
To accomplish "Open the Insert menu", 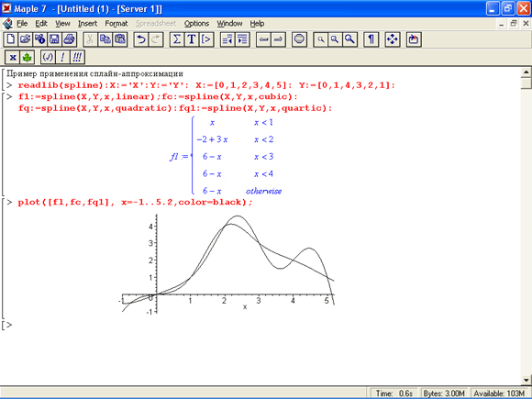I will [x=87, y=24].
